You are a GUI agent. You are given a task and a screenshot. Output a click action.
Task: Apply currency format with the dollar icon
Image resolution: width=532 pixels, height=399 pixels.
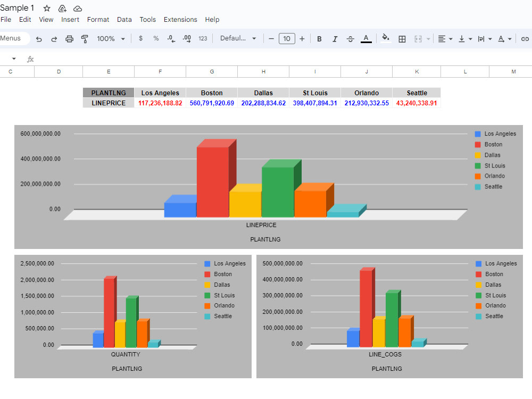coord(141,38)
